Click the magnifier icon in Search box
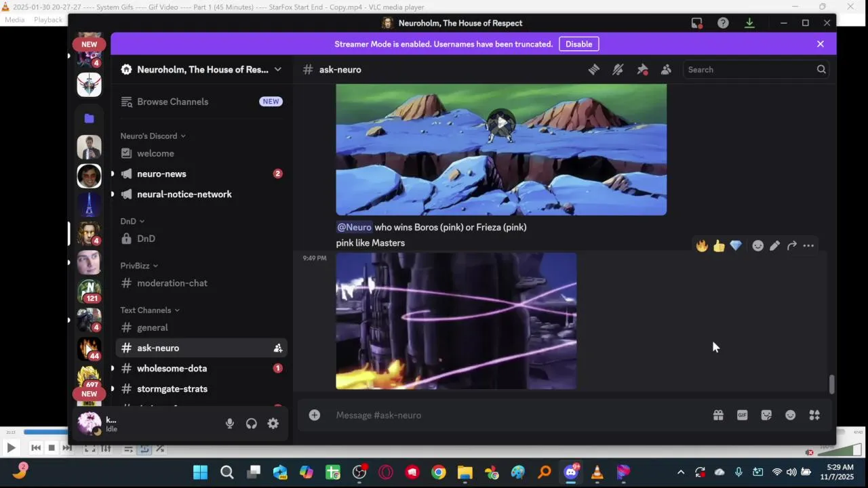The image size is (868, 488). (821, 69)
